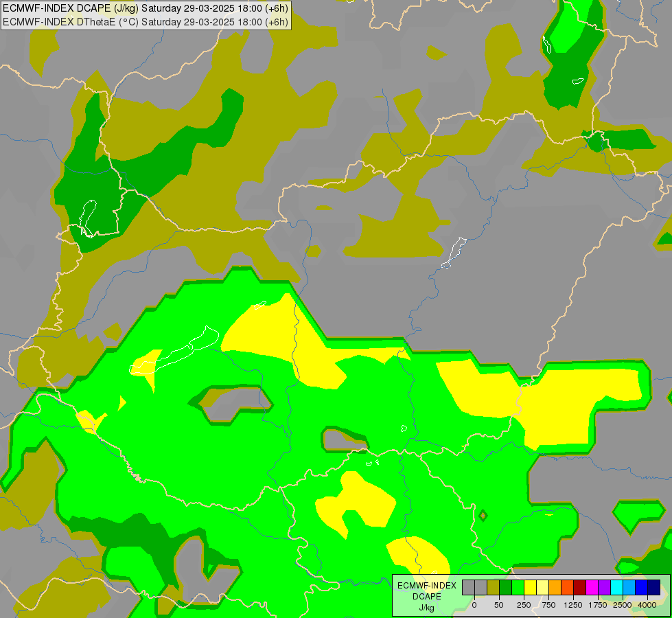672x618 pixels.
Task: Click the magenta legend swatch
Action: [592, 588]
